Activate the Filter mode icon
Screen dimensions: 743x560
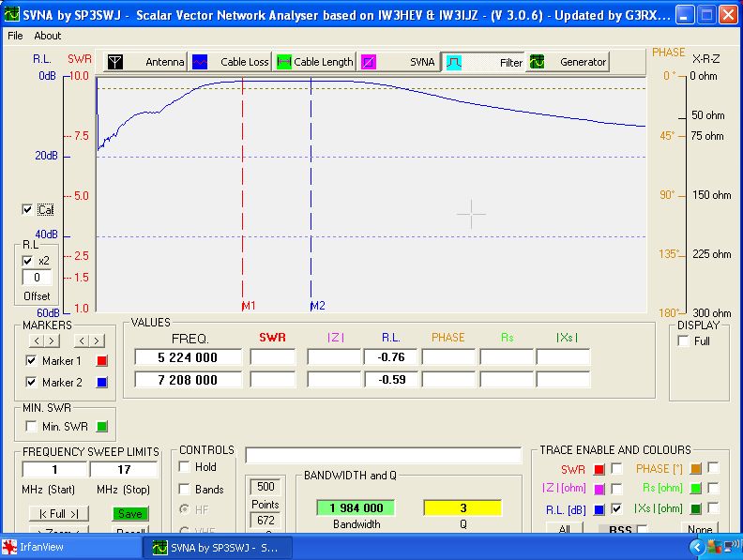453,62
